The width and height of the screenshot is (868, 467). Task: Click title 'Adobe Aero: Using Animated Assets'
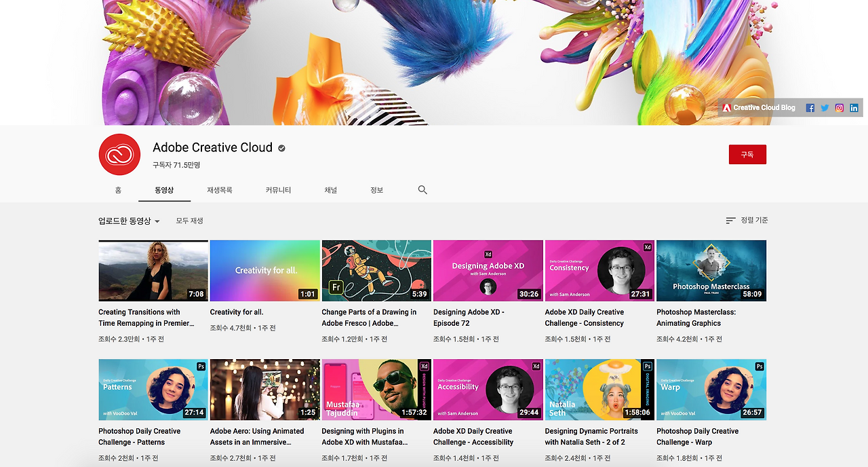click(x=257, y=436)
